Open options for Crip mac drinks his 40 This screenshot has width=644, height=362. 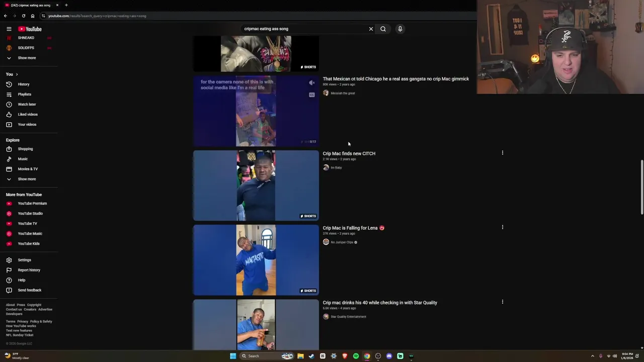(502, 302)
